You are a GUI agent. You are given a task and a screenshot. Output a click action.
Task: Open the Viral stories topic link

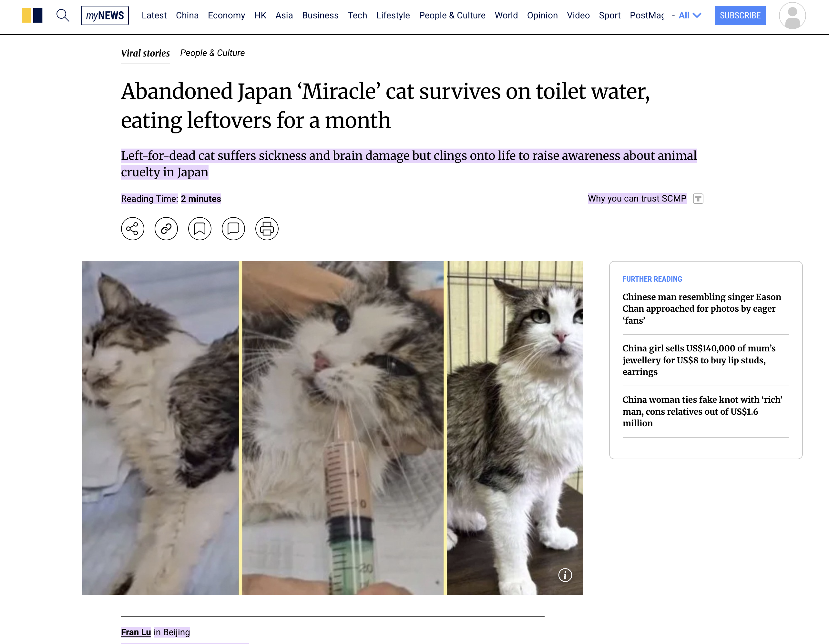[145, 53]
